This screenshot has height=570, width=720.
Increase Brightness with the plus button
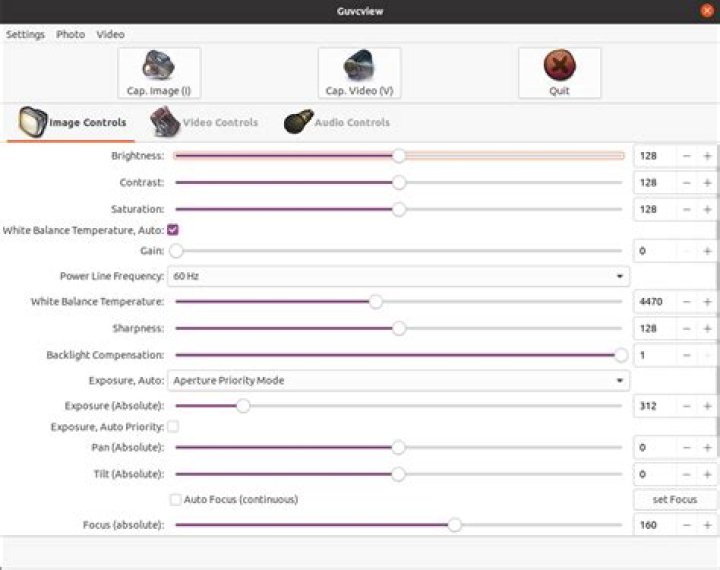(x=707, y=156)
